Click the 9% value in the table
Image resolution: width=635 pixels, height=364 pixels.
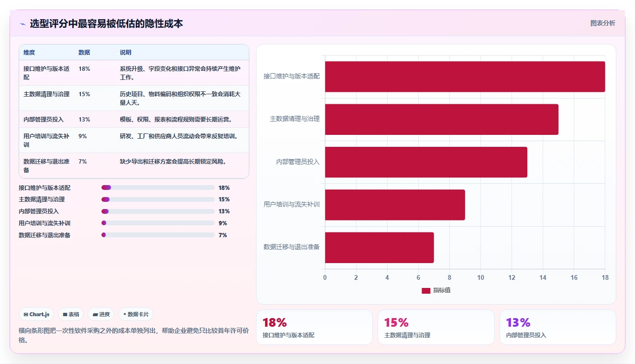[x=83, y=136]
